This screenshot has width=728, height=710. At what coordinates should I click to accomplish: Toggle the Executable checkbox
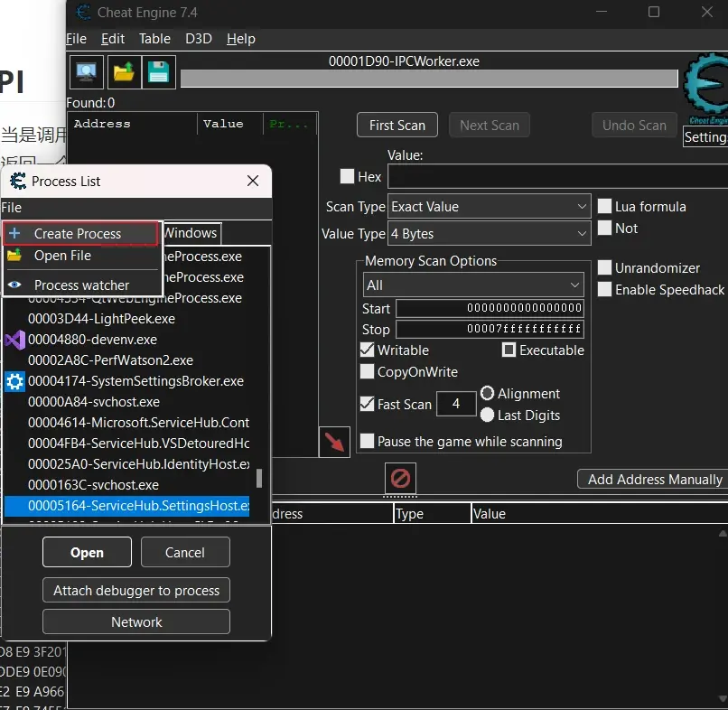tap(509, 350)
